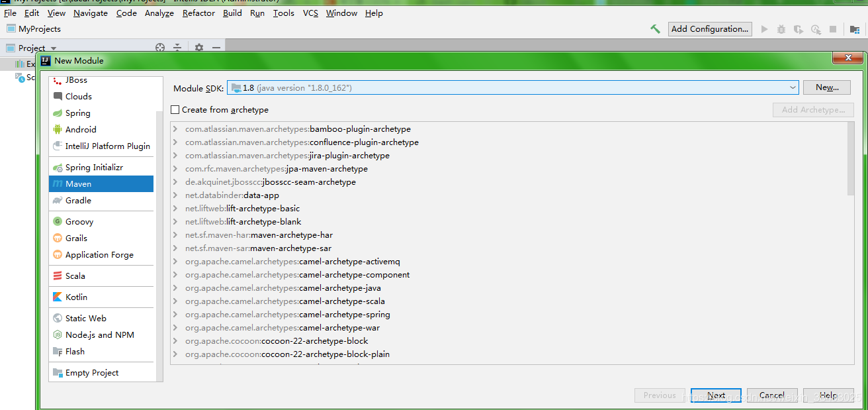Select the Clouds module type icon
This screenshot has width=868, height=410.
coord(58,97)
